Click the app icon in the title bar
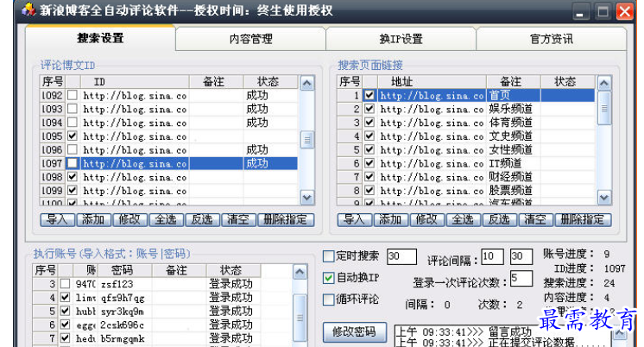Viewport: 644px width, 347px height. pos(28,9)
